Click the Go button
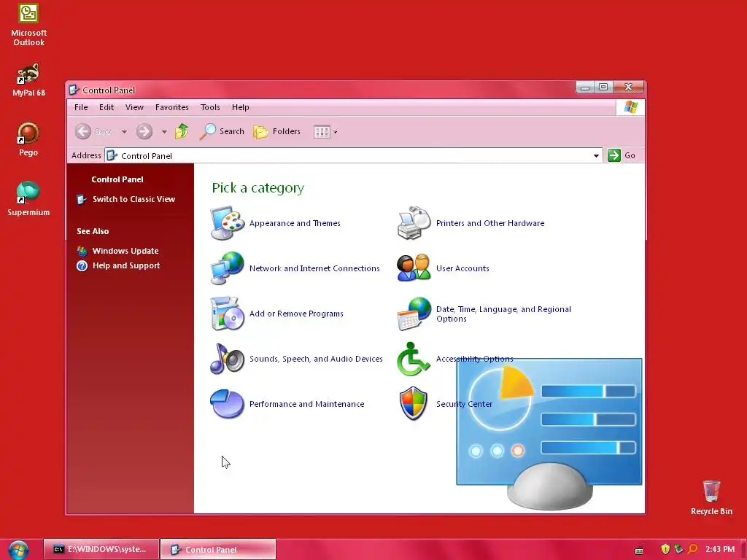 point(622,155)
